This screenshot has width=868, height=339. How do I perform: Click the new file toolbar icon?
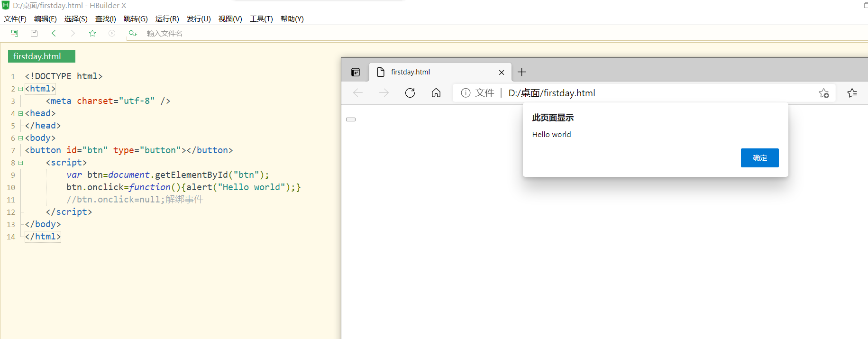click(15, 33)
